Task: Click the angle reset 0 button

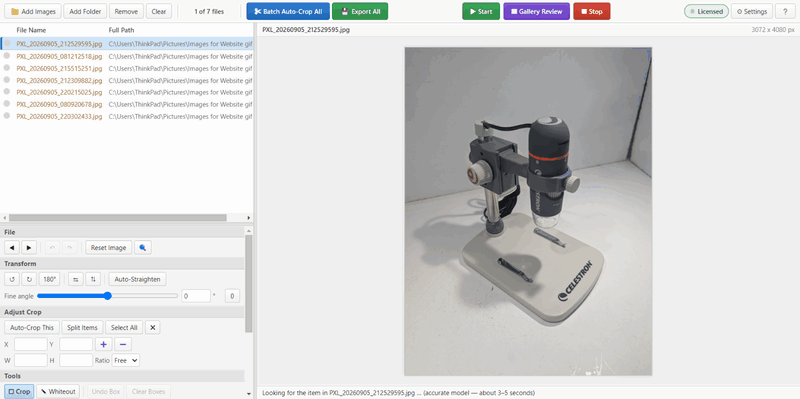Action: pos(232,296)
